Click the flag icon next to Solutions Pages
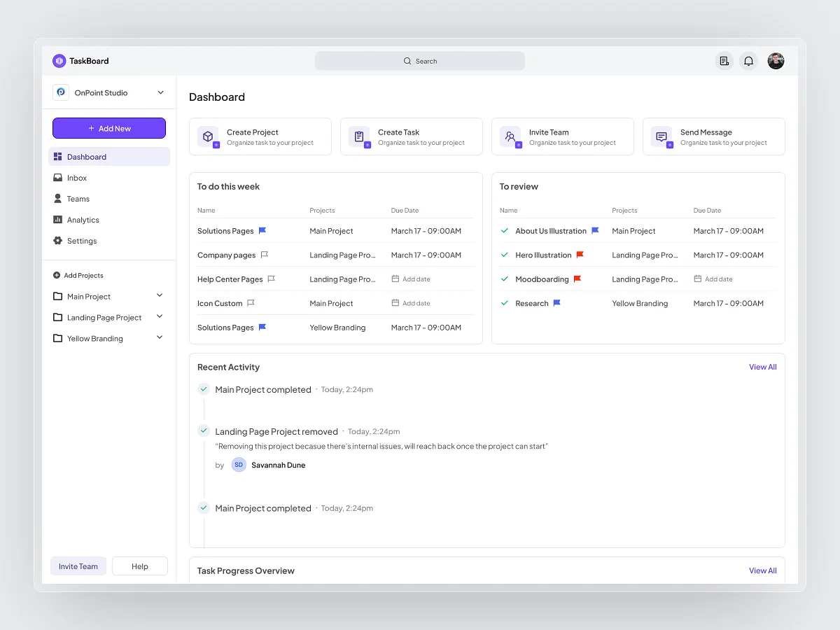 coord(264,230)
